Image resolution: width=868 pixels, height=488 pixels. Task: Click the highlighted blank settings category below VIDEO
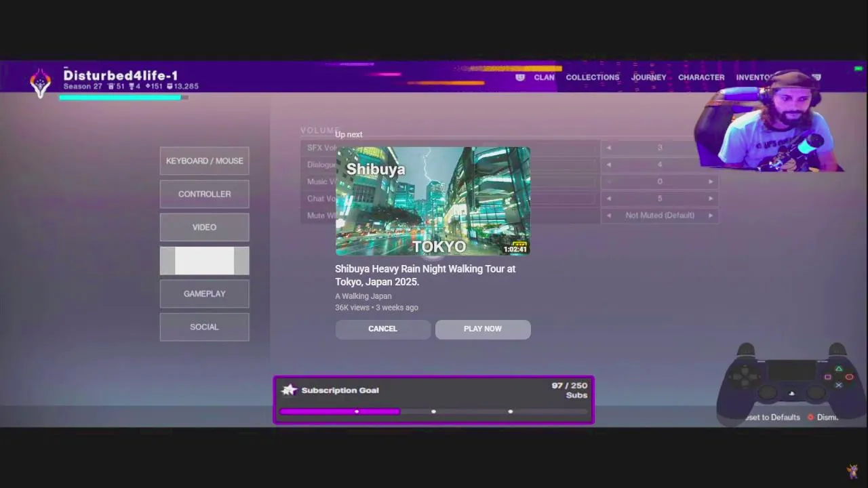(204, 260)
